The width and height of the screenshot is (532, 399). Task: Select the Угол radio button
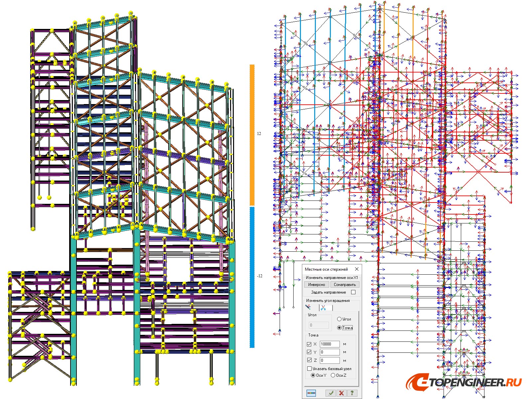pos(339,319)
